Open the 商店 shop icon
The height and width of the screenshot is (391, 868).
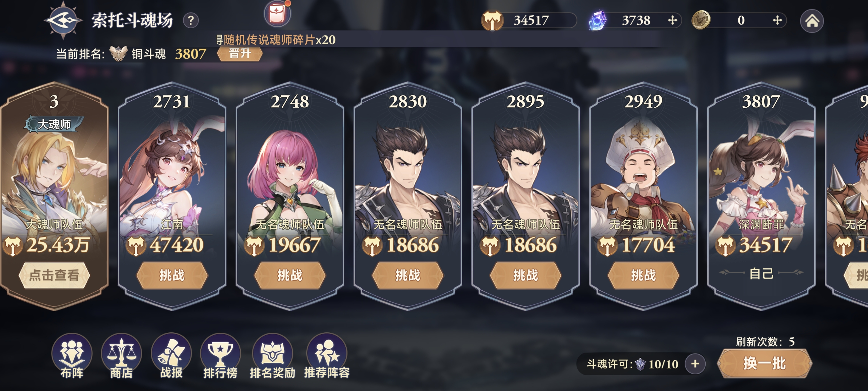click(x=121, y=356)
